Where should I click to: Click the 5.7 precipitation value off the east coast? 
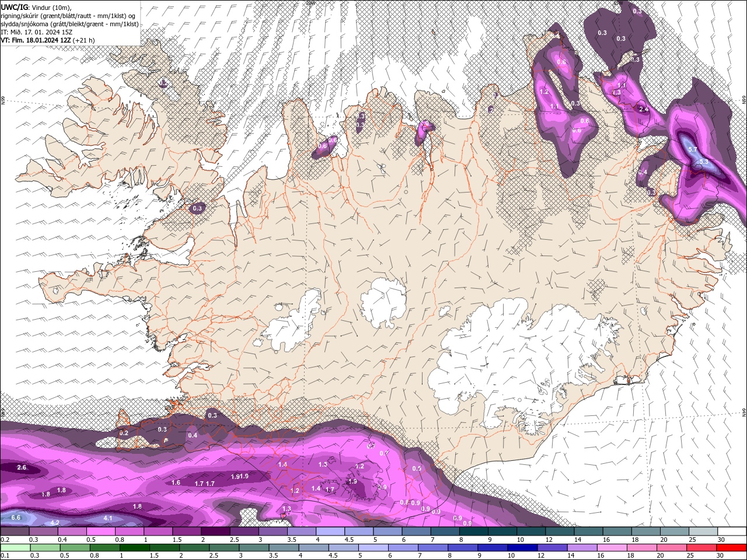click(x=693, y=150)
